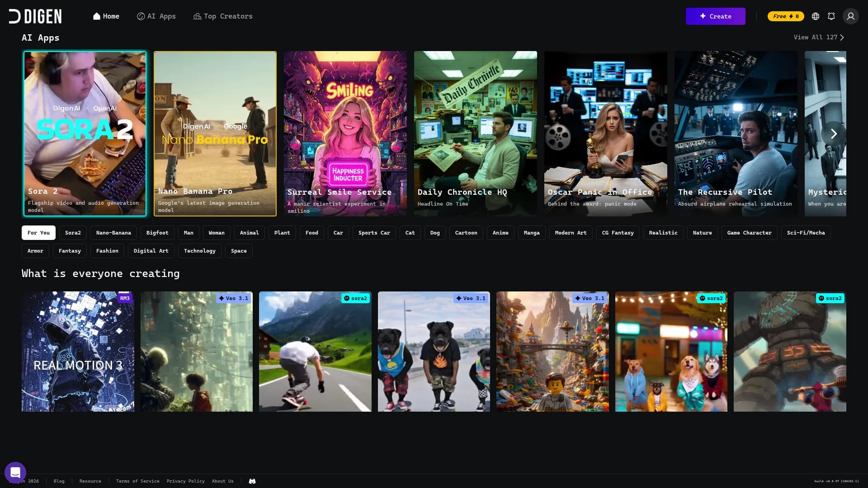868x488 pixels.
Task: Open the Real Motion 3 video thumbnail
Action: pos(78,352)
